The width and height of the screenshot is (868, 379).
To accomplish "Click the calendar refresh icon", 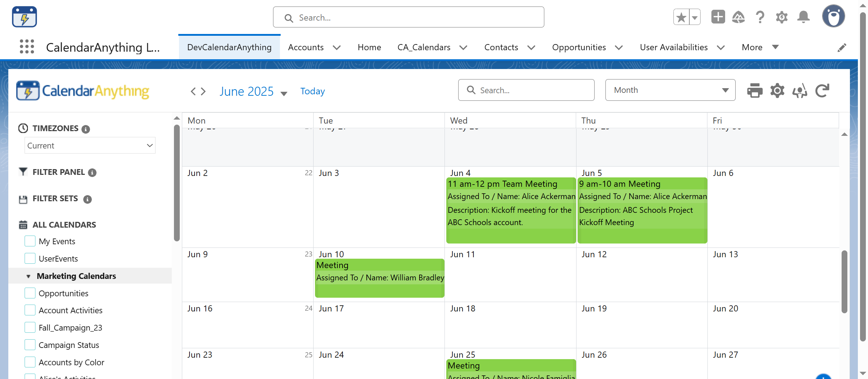I will click(822, 90).
